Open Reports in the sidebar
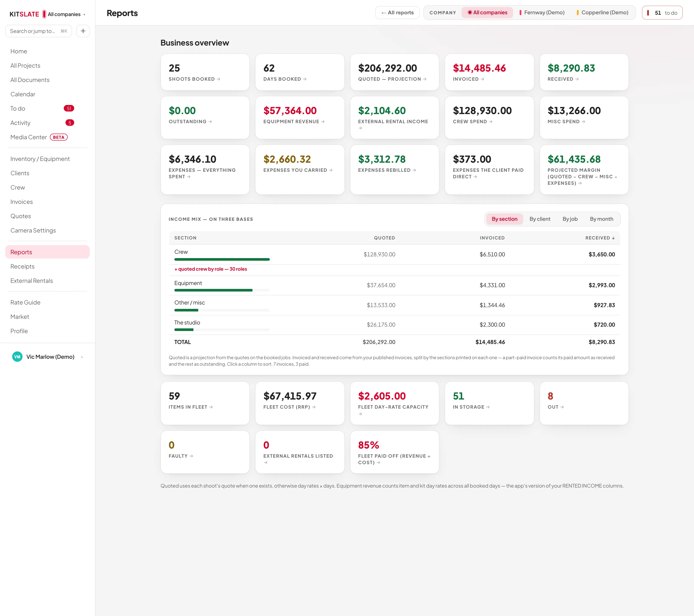 pos(47,252)
